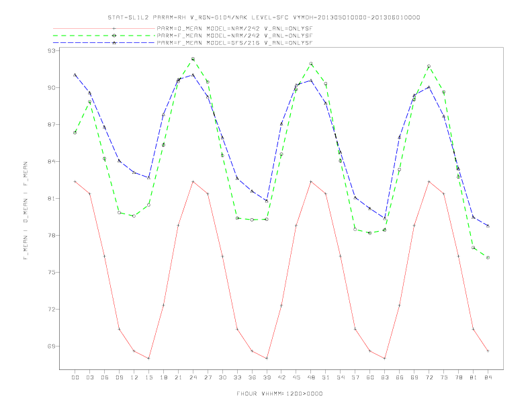
Task: Click the x-axis forecast hour label 27
Action: click(208, 377)
